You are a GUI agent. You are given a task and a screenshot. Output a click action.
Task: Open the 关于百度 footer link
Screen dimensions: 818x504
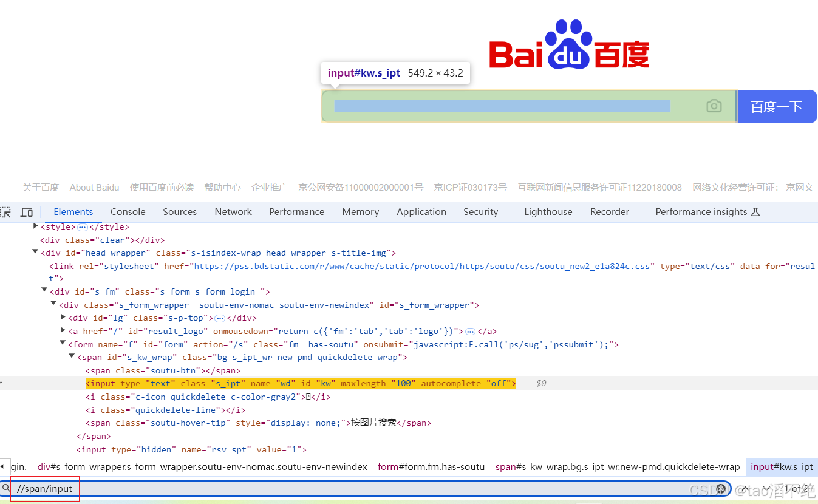pos(41,188)
